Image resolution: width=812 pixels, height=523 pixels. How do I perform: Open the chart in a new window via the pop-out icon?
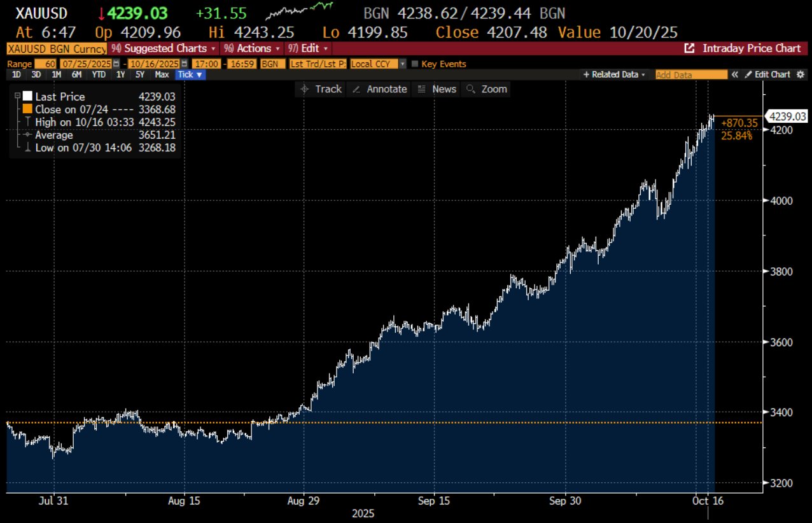(689, 48)
